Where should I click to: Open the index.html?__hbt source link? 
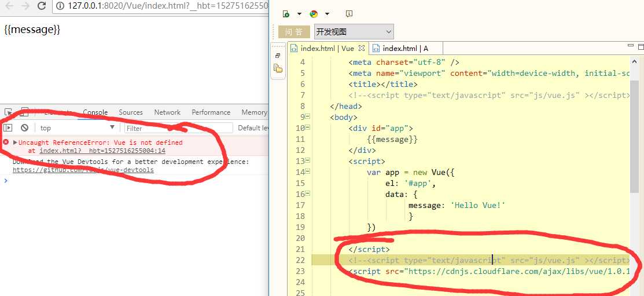click(x=102, y=151)
